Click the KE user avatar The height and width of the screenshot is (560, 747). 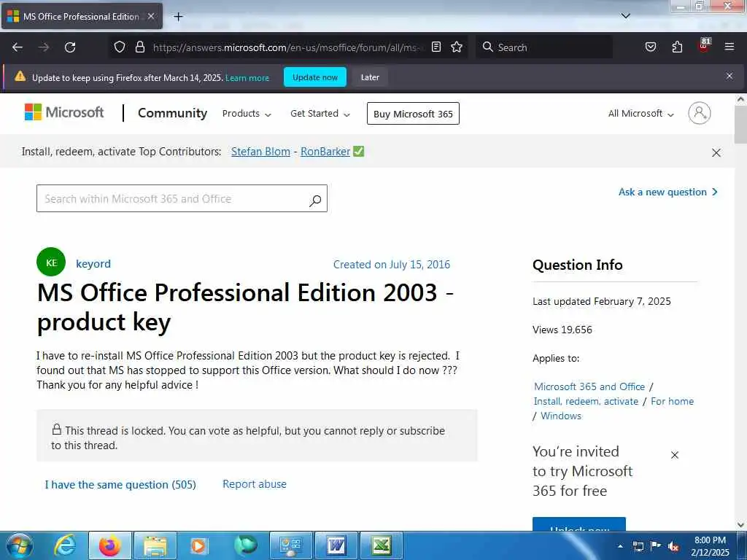click(51, 262)
